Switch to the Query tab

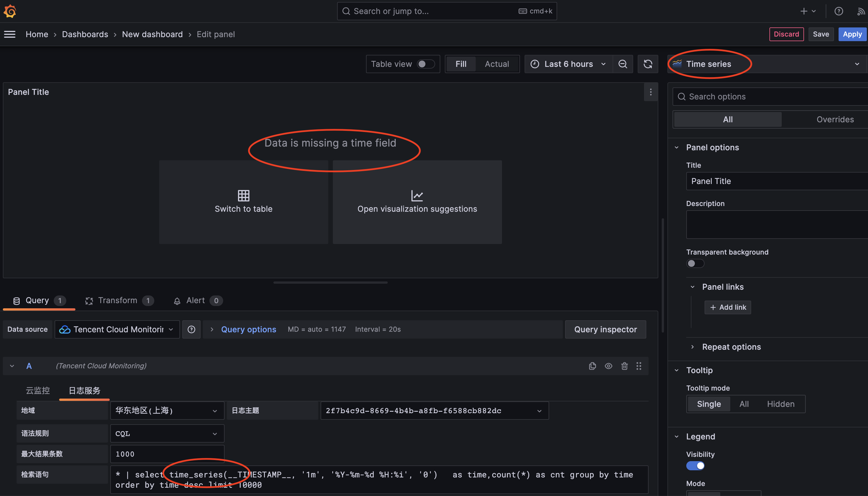pyautogui.click(x=39, y=301)
